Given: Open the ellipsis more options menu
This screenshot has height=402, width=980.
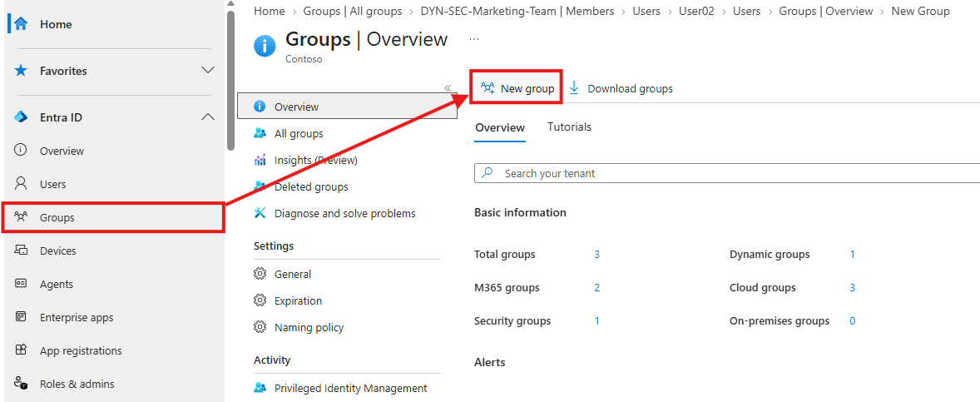Looking at the screenshot, I should [x=473, y=39].
